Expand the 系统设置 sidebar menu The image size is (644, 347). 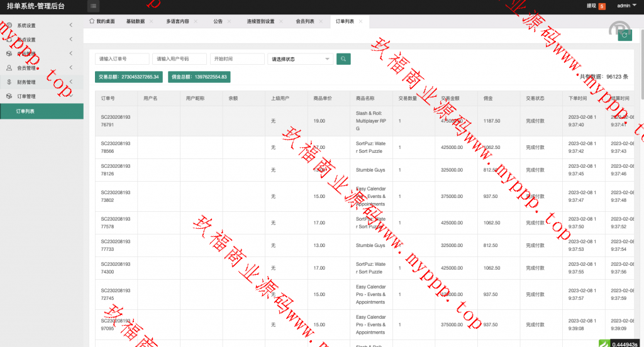pyautogui.click(x=38, y=25)
